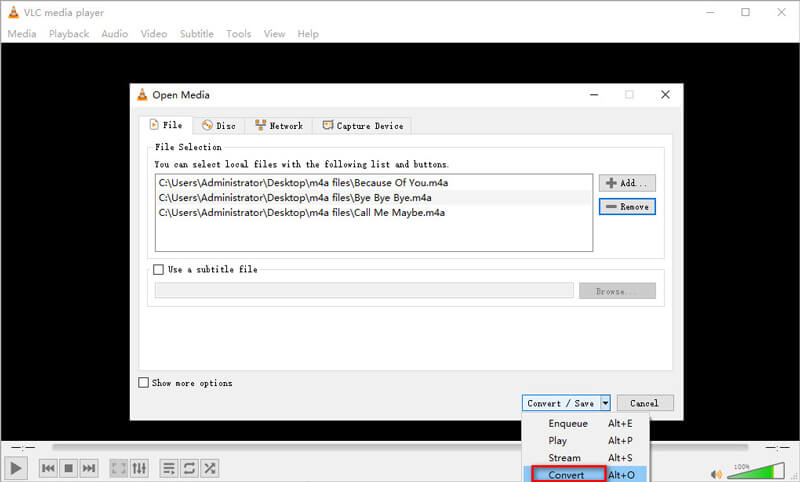
Task: Click the subtitle file path field
Action: click(364, 290)
